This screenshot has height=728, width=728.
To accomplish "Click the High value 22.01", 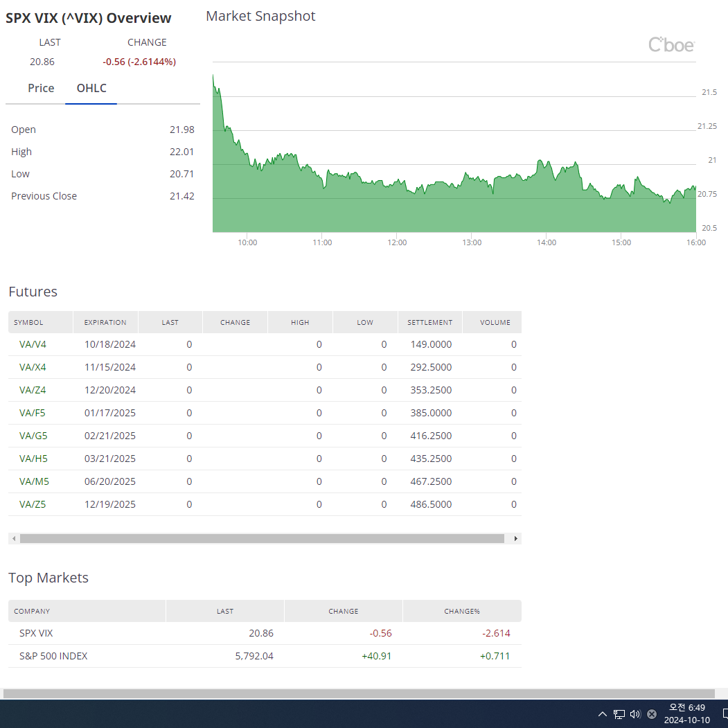I will (182, 152).
